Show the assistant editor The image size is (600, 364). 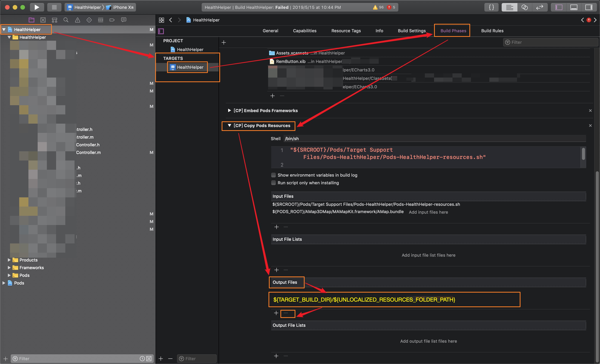point(525,7)
